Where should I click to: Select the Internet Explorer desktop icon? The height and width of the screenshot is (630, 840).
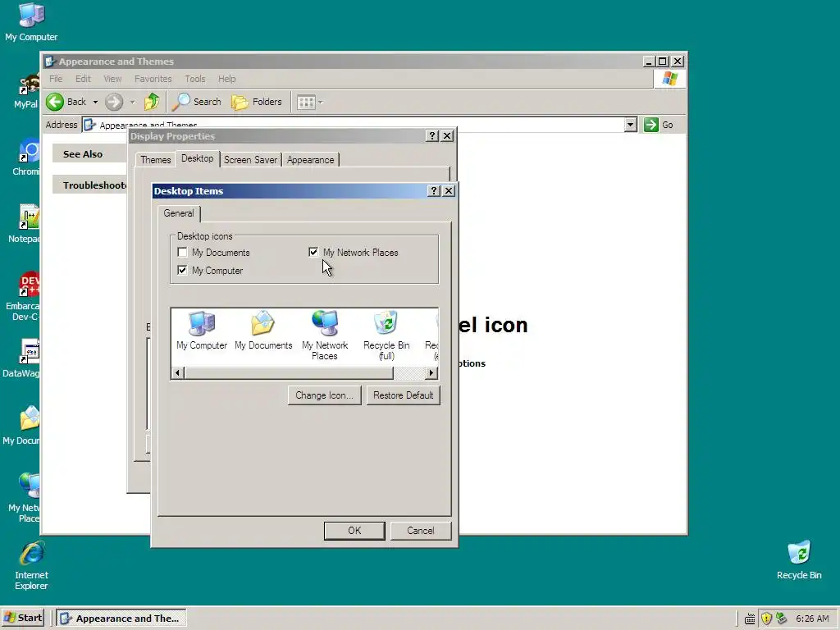point(31,566)
